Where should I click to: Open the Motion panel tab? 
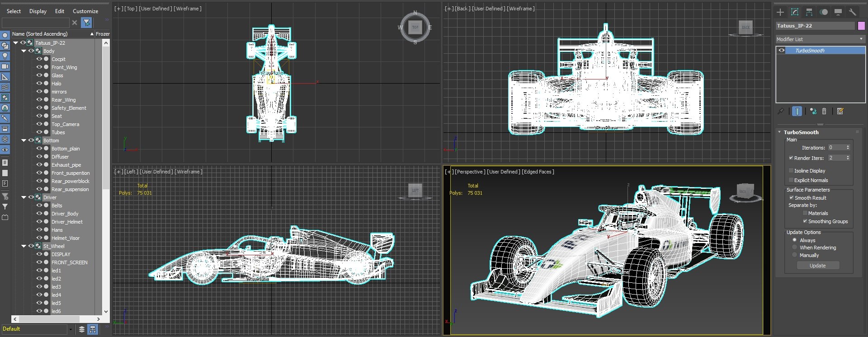824,12
